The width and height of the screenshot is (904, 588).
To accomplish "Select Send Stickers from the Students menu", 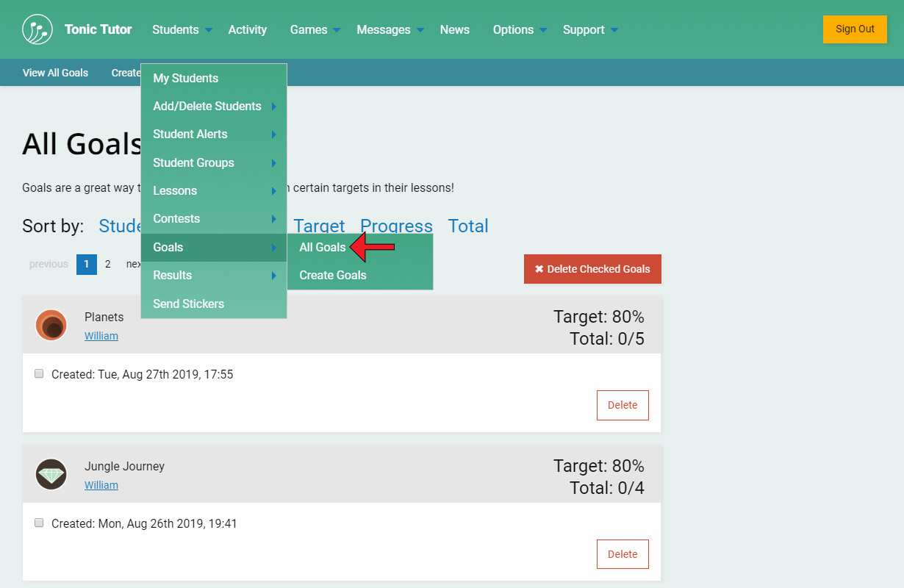I will click(189, 304).
